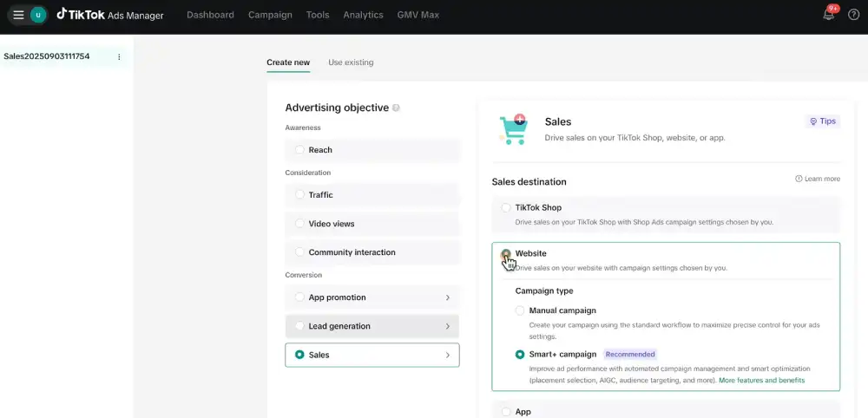Click the green user avatar icon
The image size is (868, 418).
point(38,15)
